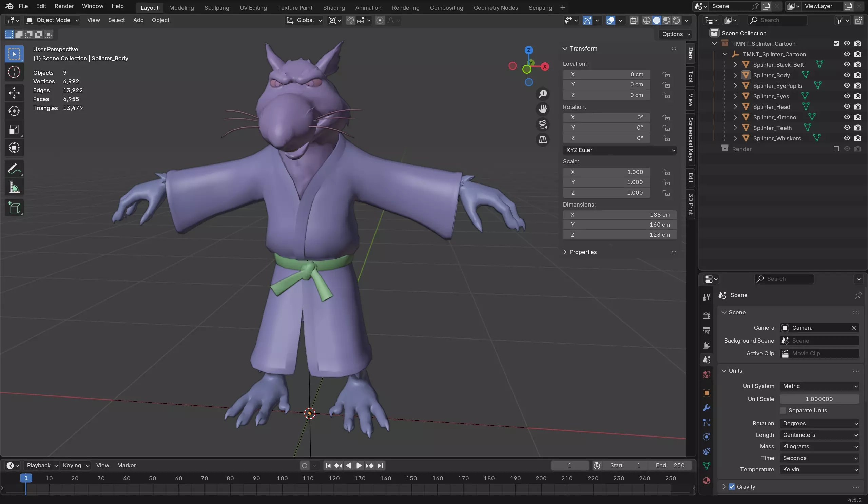Select the Rotate tool
Viewport: 868px width, 504px height.
(x=14, y=111)
